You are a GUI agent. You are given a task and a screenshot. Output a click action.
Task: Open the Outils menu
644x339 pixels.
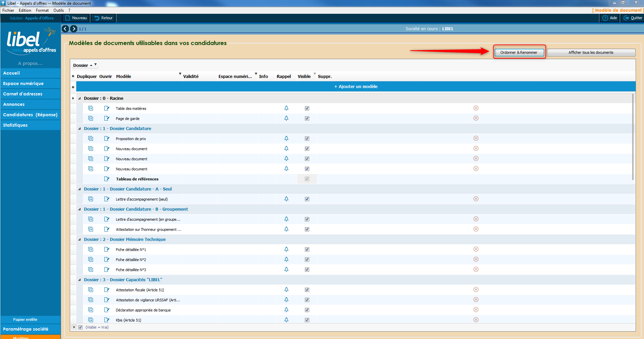pos(58,10)
